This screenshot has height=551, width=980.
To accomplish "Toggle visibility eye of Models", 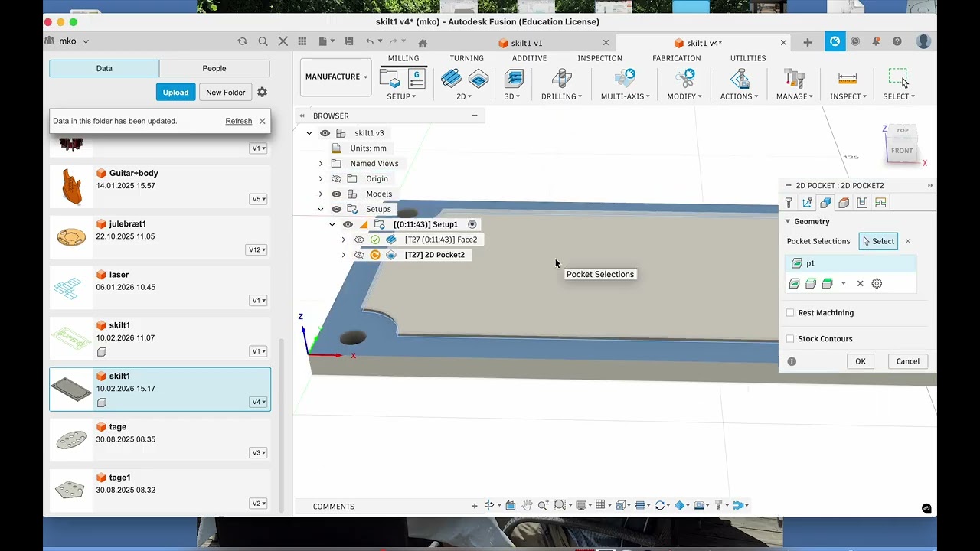I will [336, 194].
